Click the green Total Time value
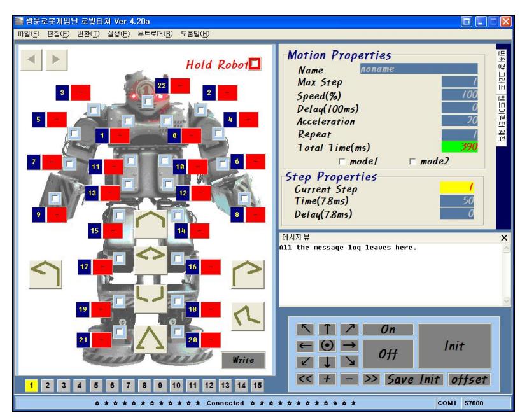The height and width of the screenshot is (420, 527). 460,147
